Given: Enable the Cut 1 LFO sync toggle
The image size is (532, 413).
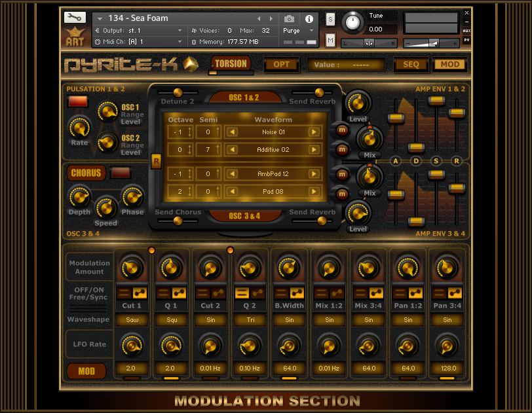Looking at the screenshot, I should point(139,293).
